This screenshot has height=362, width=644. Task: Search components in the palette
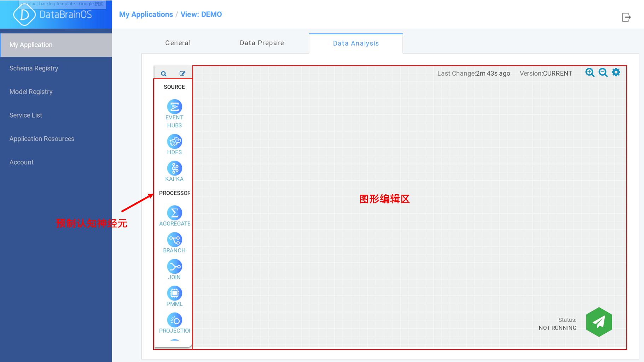click(164, 73)
